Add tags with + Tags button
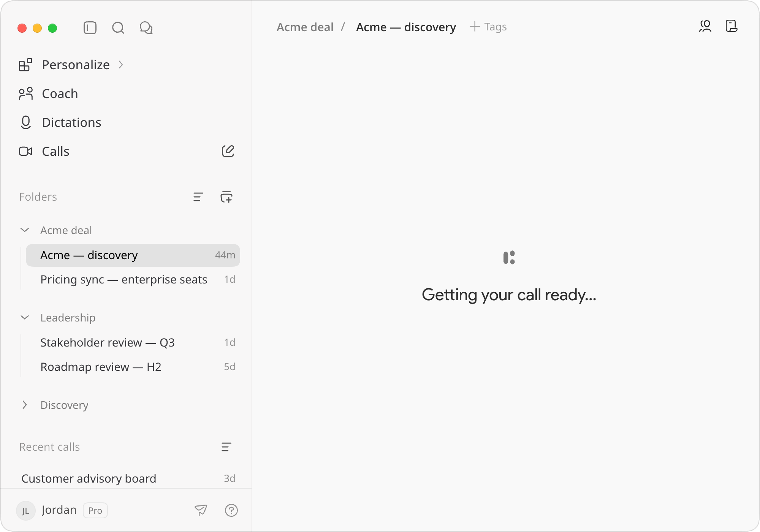Viewport: 760px width, 532px height. [x=488, y=27]
